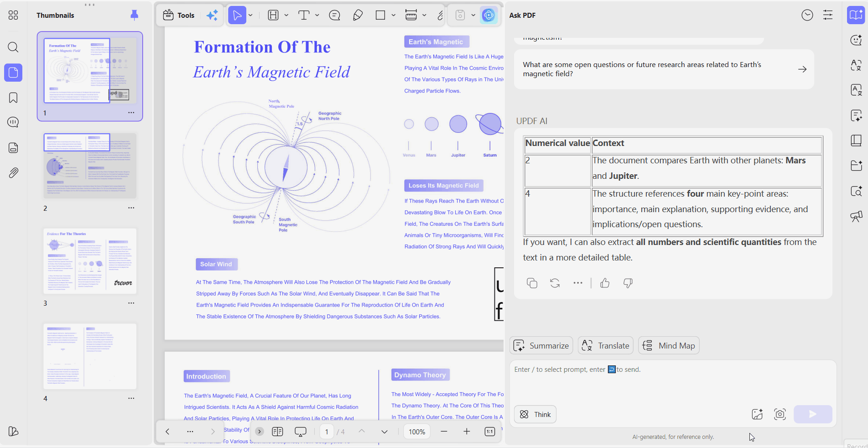Toggle the Think mode button
Screen dimensions: 868x448
(x=535, y=414)
